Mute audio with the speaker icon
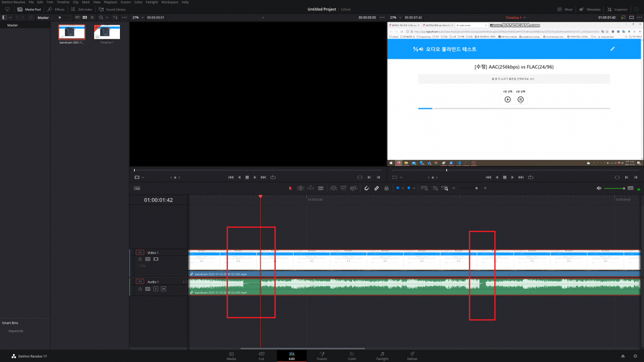Image resolution: width=644 pixels, height=362 pixels. 599,188
